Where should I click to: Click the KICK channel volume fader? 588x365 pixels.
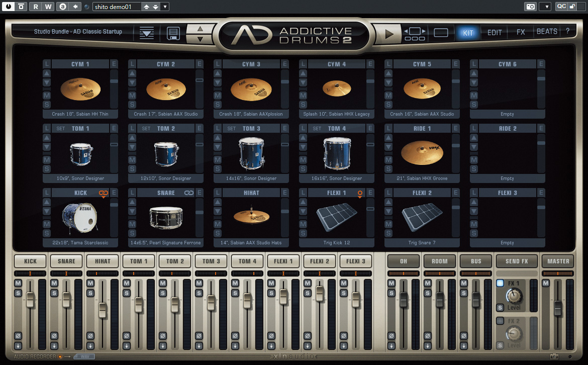point(30,300)
